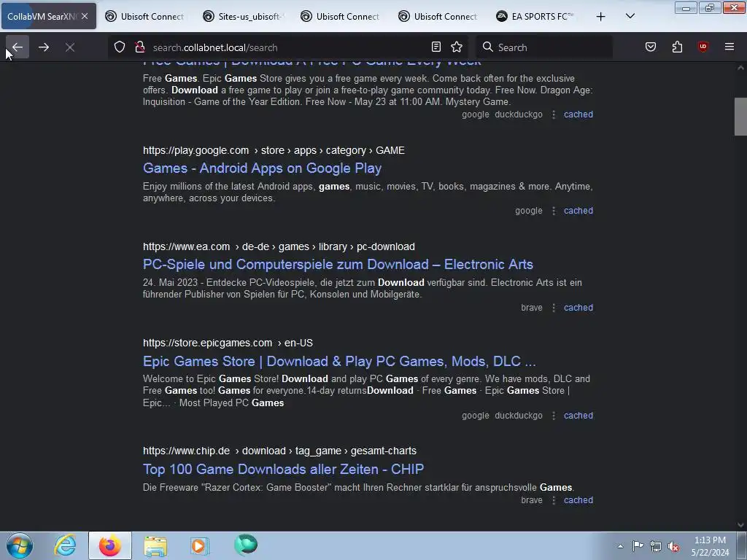Select the CollabVM SearXNG tab
This screenshot has height=560, width=747.
point(42,16)
